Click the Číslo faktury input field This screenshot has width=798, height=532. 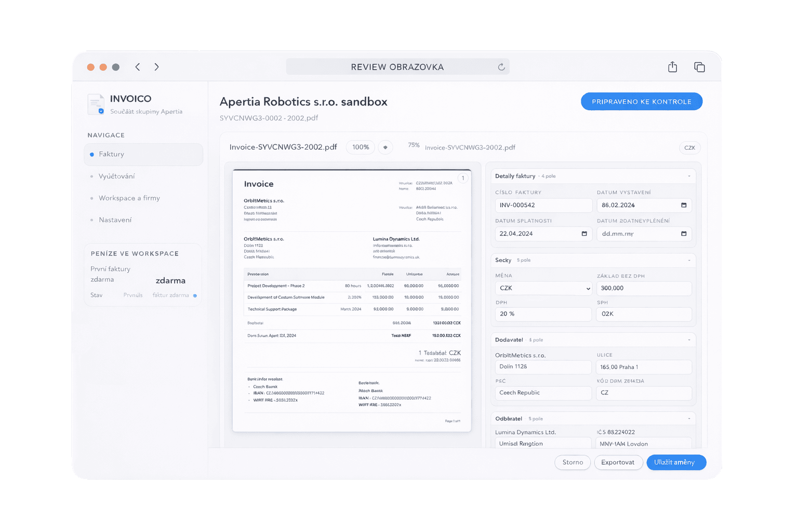point(543,205)
